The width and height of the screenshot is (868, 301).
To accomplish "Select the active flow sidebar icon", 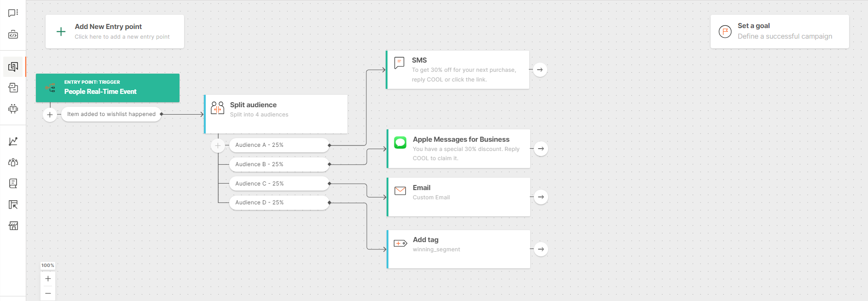I will click(x=13, y=67).
